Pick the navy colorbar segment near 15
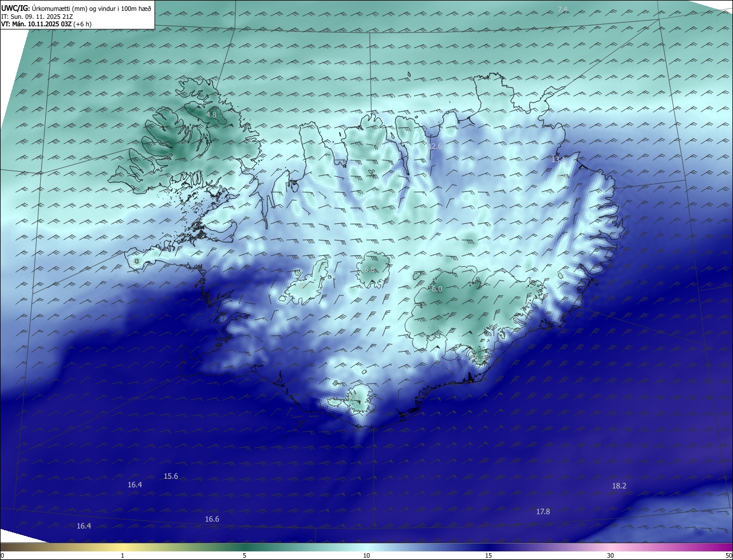This screenshot has height=560, width=733. coord(488,547)
